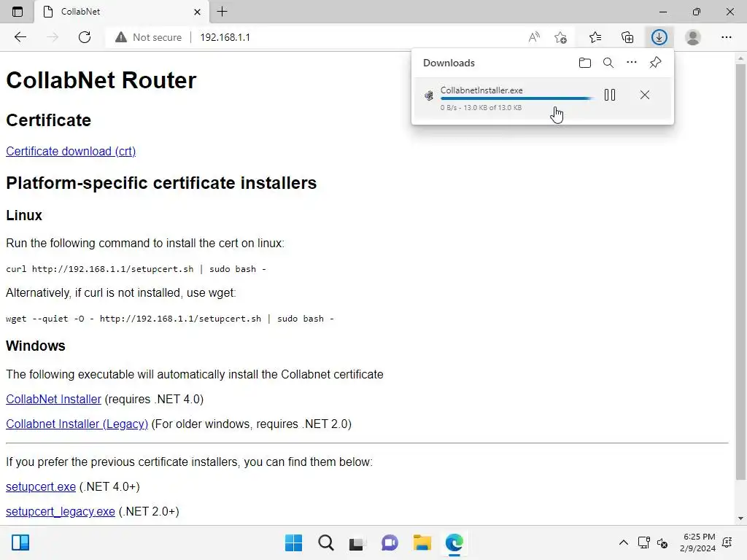Open the Collections panel
The image size is (747, 560).
point(627,37)
